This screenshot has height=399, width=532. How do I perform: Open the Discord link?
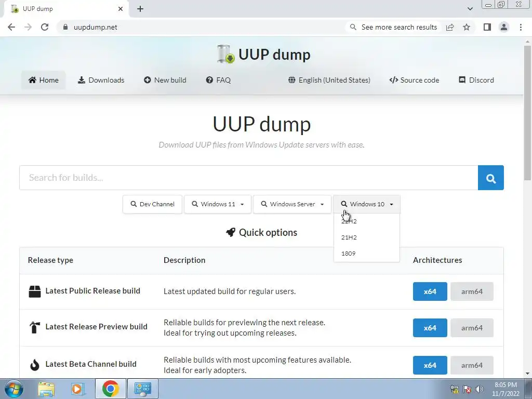click(476, 80)
